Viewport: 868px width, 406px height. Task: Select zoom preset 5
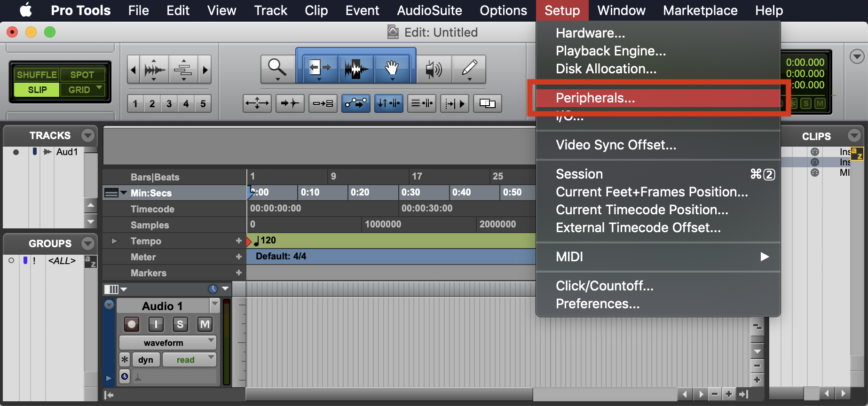pos(203,103)
